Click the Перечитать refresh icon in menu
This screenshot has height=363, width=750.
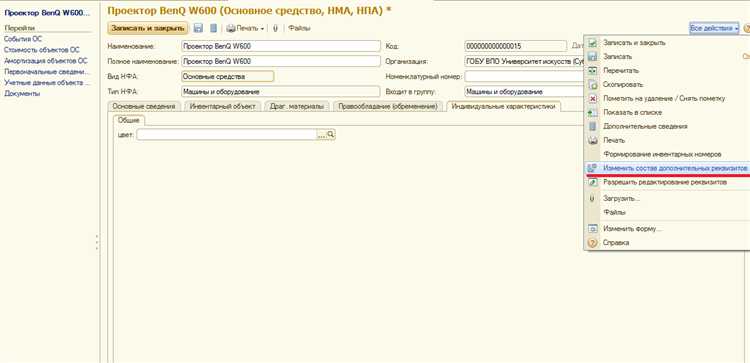pyautogui.click(x=592, y=70)
